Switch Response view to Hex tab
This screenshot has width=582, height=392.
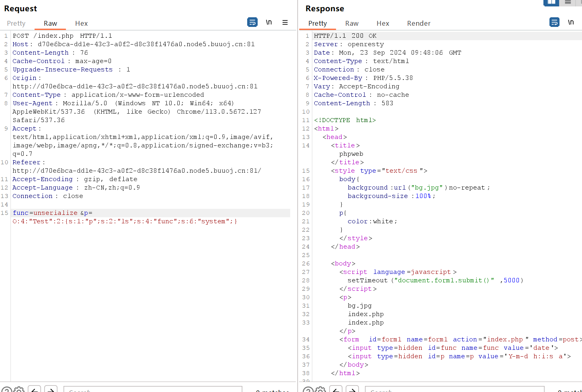(383, 23)
